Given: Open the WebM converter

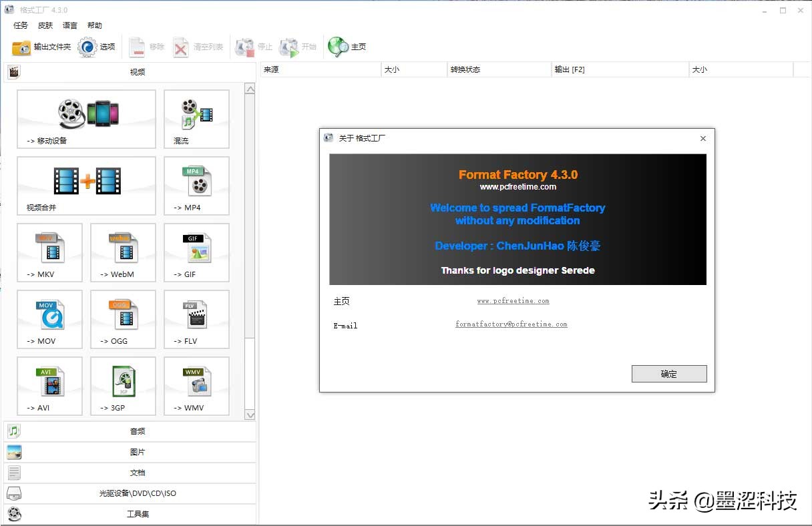Looking at the screenshot, I should tap(123, 252).
